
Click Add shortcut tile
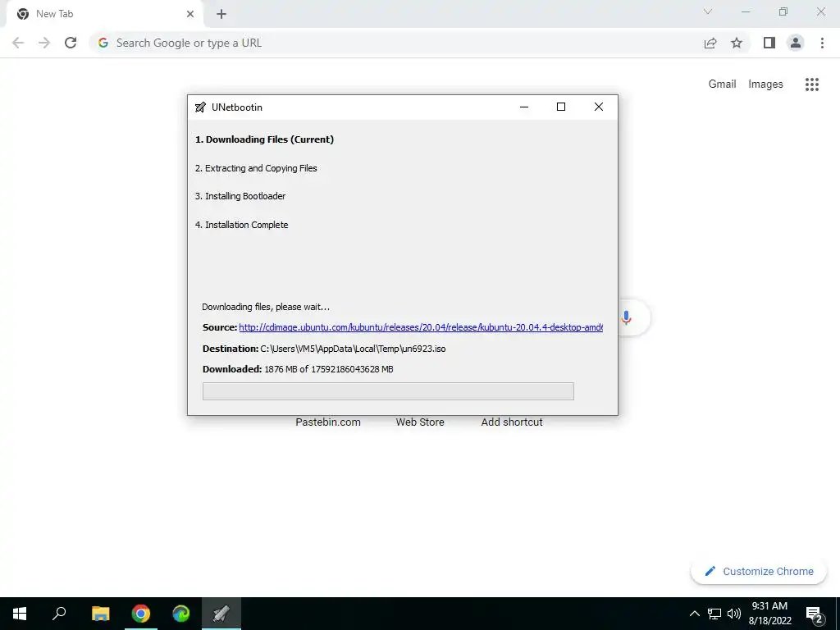click(x=512, y=422)
